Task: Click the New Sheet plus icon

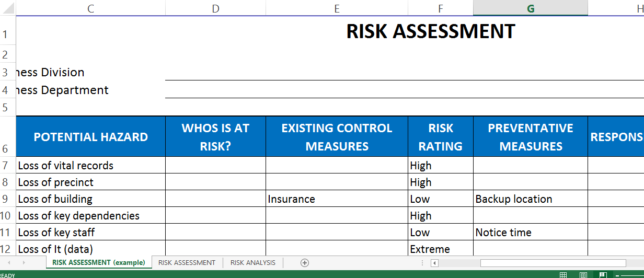Action: coord(305,262)
